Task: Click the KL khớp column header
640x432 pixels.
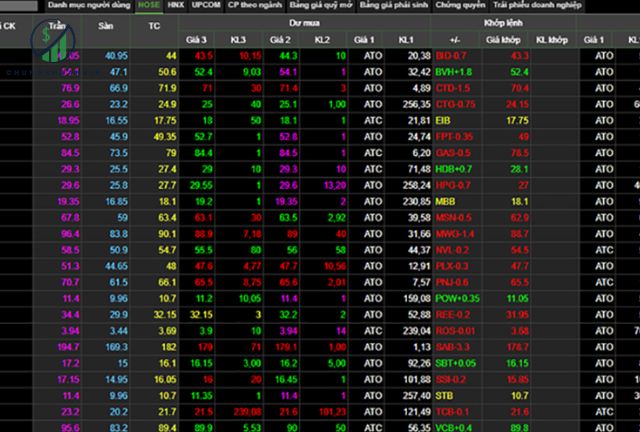Action: point(552,40)
